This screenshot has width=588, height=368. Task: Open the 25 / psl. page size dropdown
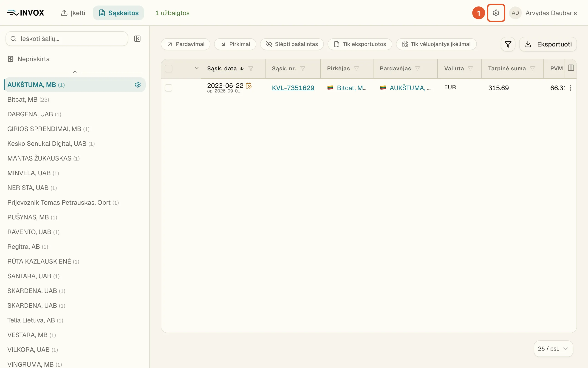point(553,348)
